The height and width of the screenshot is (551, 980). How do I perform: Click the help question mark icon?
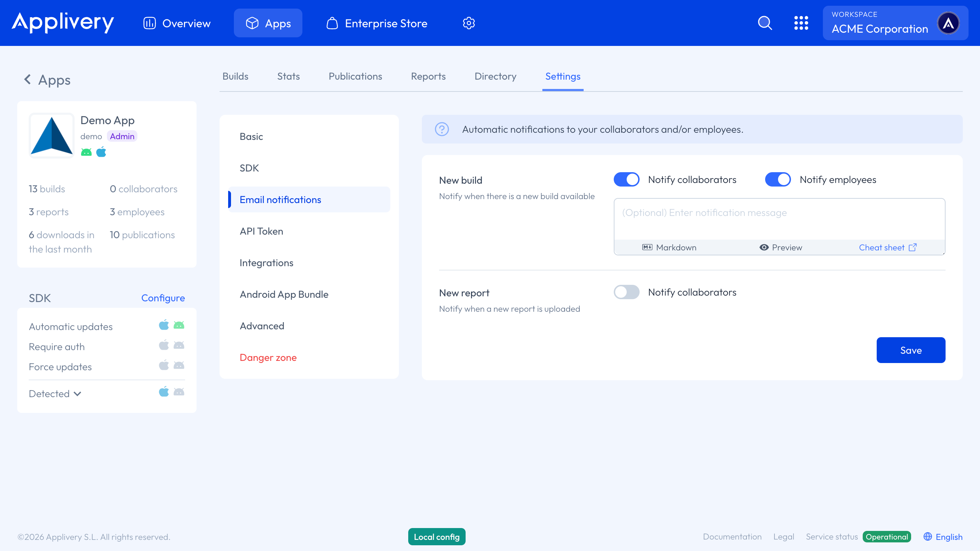442,129
